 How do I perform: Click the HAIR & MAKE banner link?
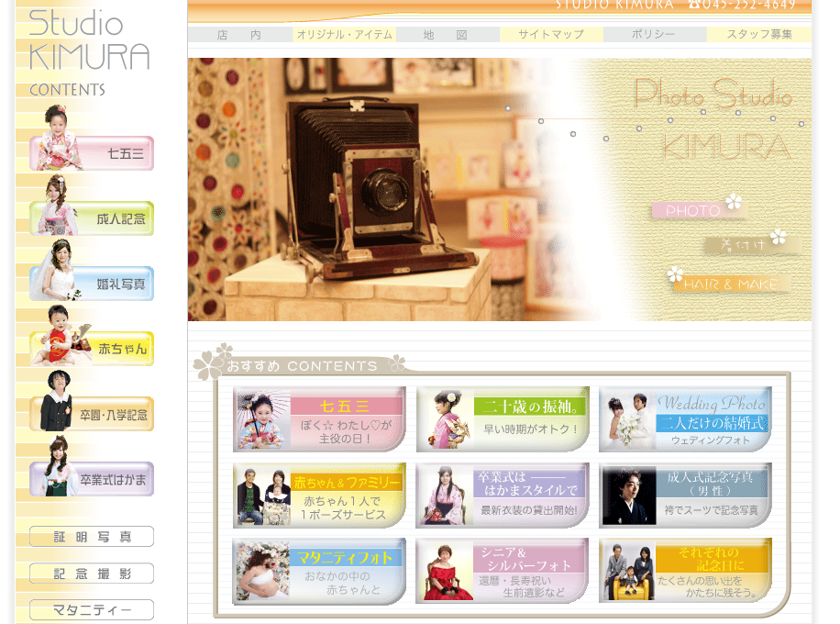pos(730,284)
